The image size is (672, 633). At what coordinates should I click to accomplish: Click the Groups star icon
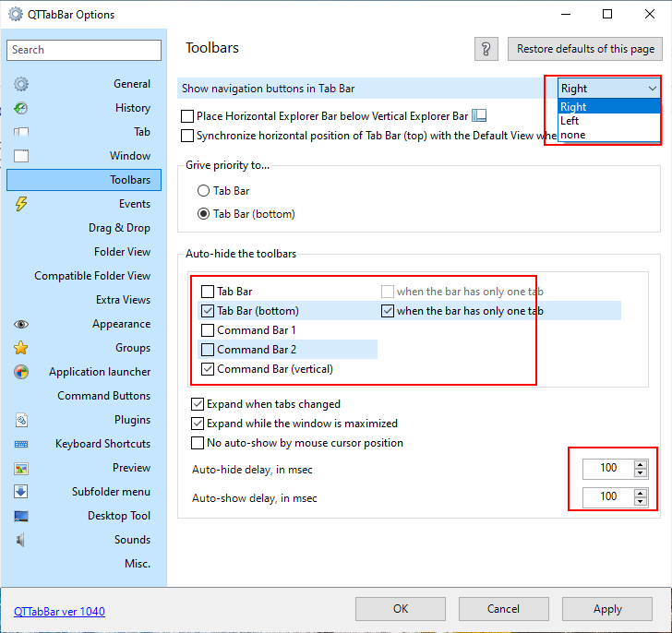pyautogui.click(x=21, y=348)
